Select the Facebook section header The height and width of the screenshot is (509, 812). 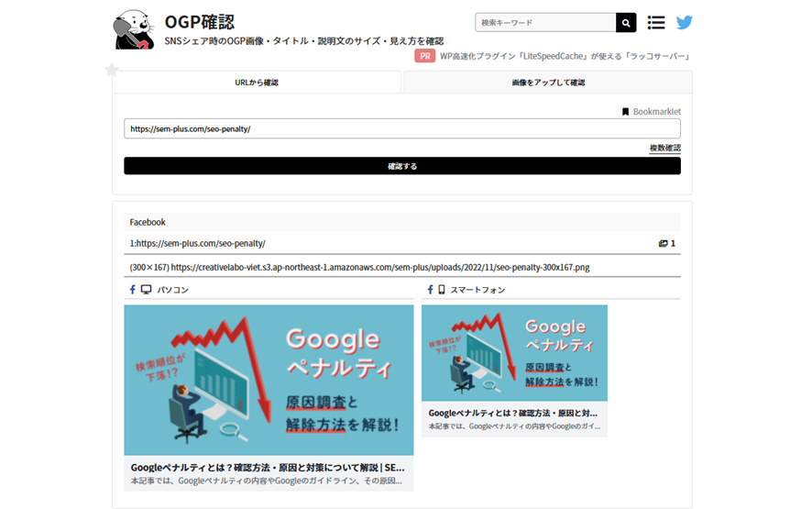tap(402, 222)
